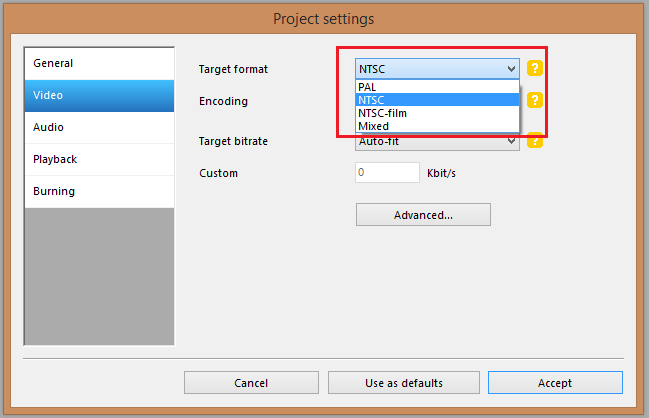Click the help icon beside Target bitrate
This screenshot has height=418, width=649.
pos(535,140)
